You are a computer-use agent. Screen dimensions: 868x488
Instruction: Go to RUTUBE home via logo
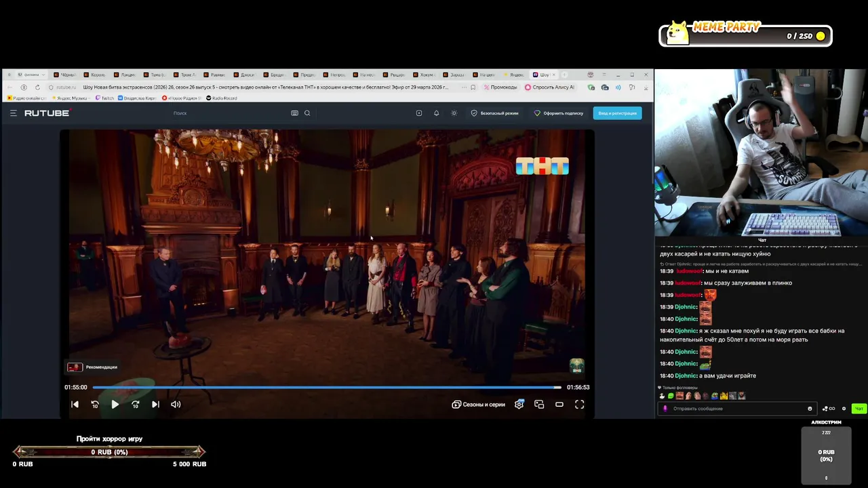47,113
